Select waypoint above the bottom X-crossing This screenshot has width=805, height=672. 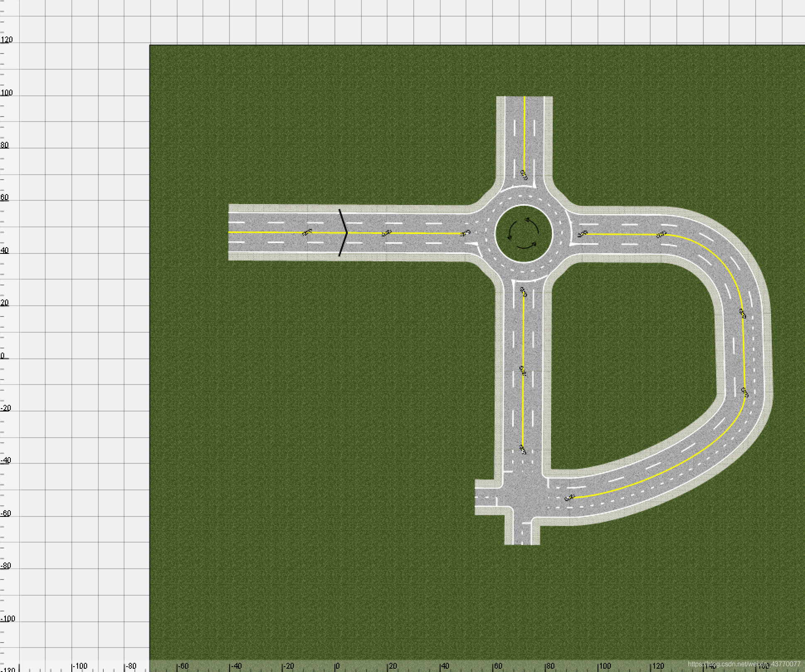[523, 449]
